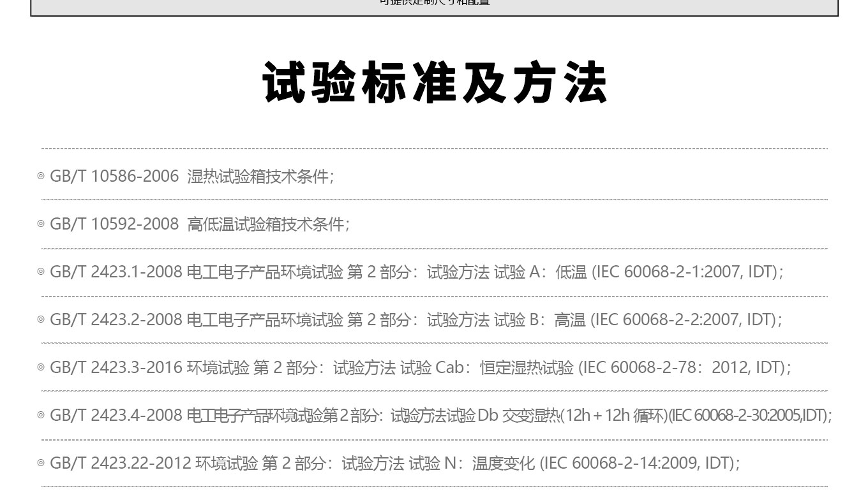Screen dimensions: 868x498
Task: Click the bullet icon beside GB/T 2423.22-2012
Action: pyautogui.click(x=41, y=464)
